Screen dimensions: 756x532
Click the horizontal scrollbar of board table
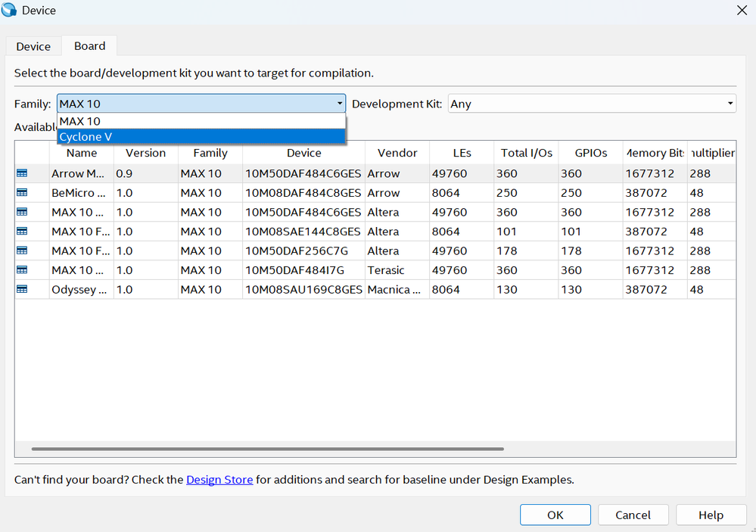(x=268, y=449)
